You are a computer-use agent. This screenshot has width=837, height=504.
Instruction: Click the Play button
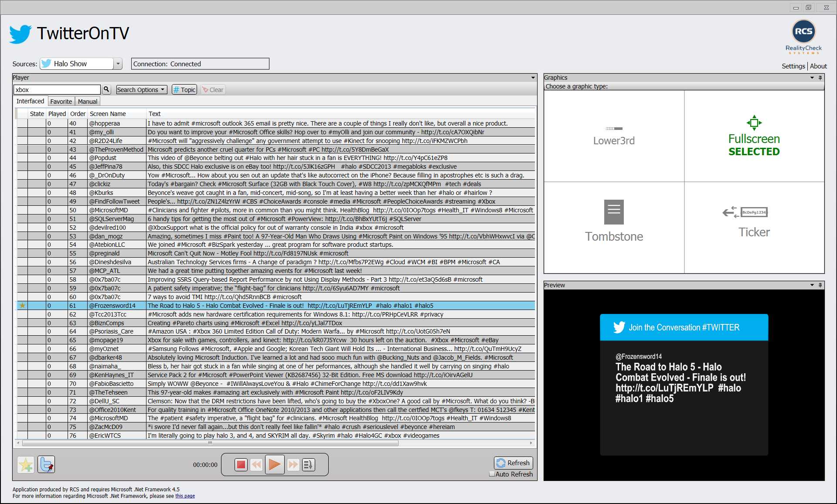pyautogui.click(x=275, y=465)
